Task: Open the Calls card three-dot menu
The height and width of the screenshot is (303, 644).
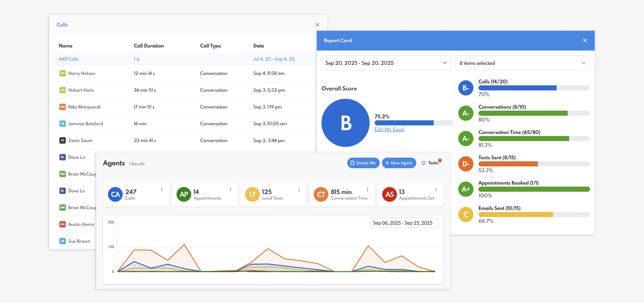Action: pyautogui.click(x=162, y=190)
